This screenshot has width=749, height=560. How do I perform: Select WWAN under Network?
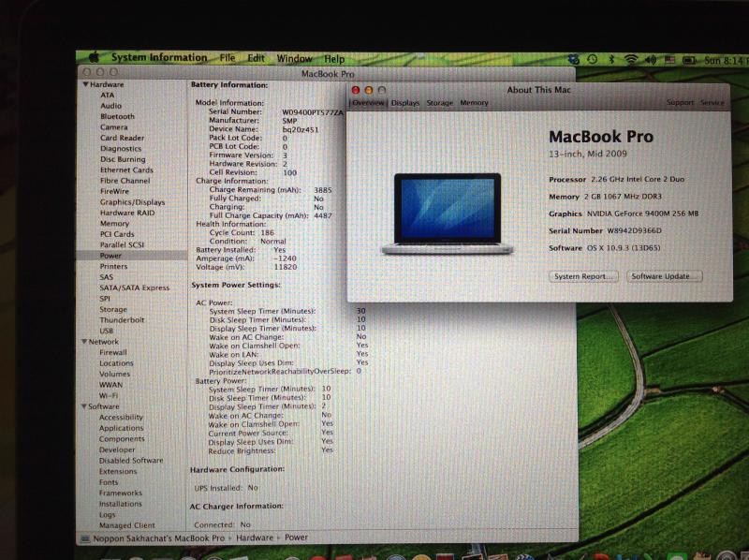click(x=110, y=385)
